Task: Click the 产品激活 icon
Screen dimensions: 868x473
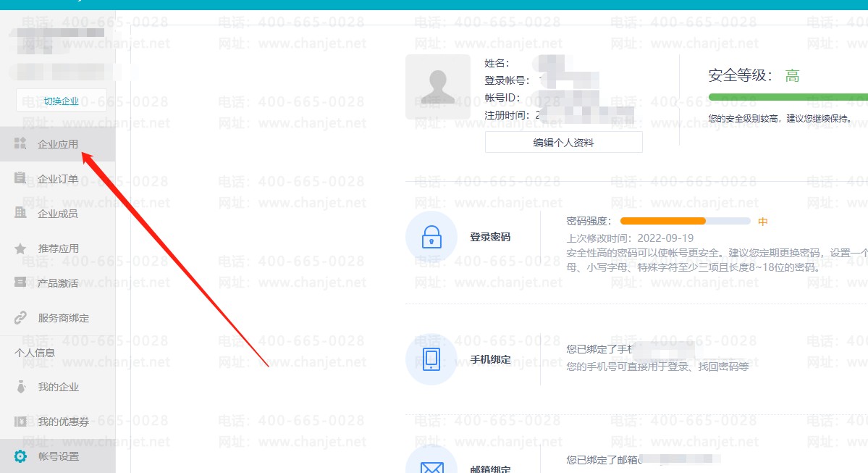Action: point(20,282)
